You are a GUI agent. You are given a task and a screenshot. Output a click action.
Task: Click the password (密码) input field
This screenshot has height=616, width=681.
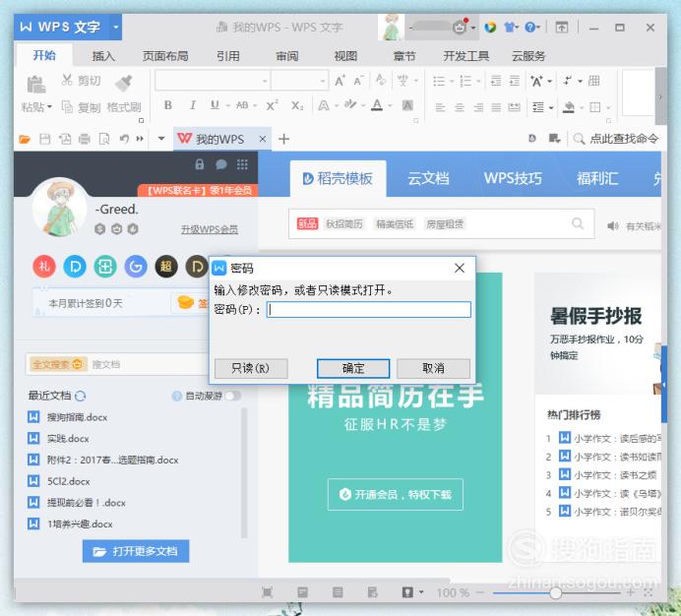369,310
